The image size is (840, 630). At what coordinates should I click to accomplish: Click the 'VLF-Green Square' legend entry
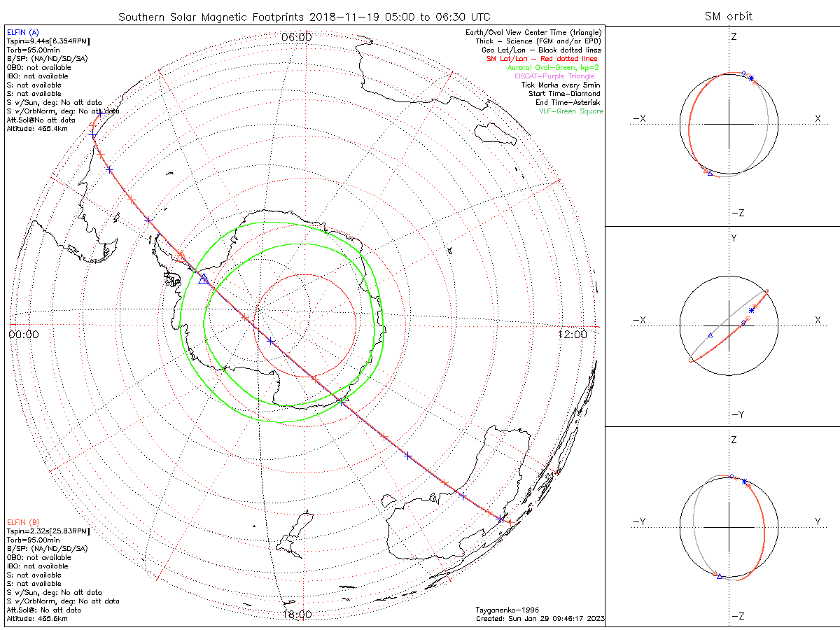(x=570, y=111)
